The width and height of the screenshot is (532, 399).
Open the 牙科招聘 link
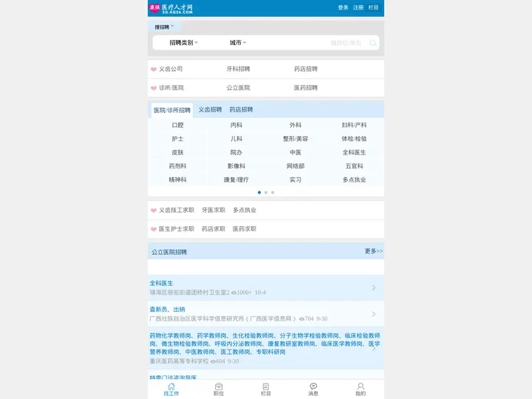point(238,69)
